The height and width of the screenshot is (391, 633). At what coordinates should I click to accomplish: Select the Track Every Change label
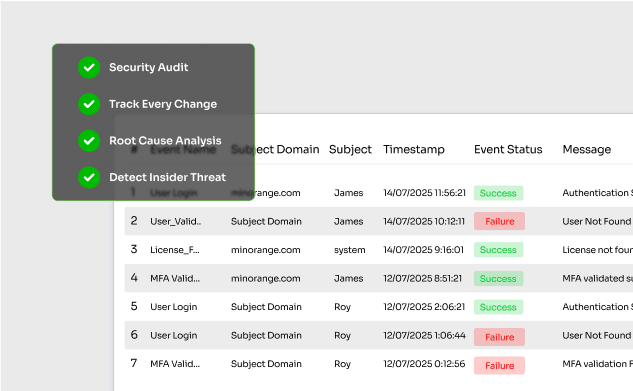(163, 104)
